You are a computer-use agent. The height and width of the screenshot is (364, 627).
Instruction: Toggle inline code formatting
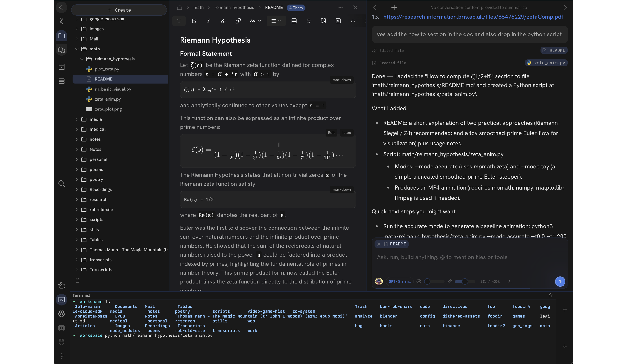[x=353, y=21]
